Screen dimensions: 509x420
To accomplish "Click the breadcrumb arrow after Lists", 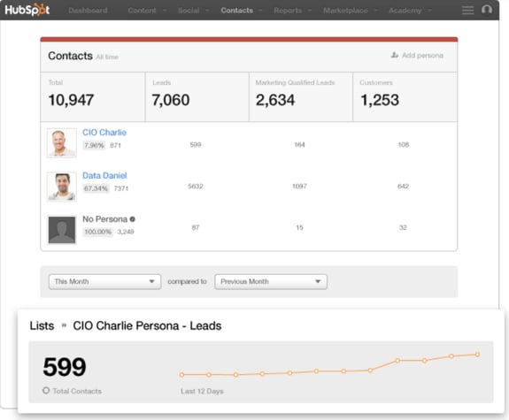I will pos(64,325).
